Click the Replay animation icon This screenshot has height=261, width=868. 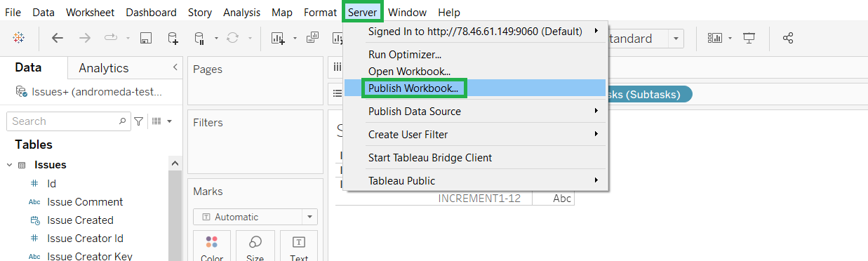tap(111, 38)
